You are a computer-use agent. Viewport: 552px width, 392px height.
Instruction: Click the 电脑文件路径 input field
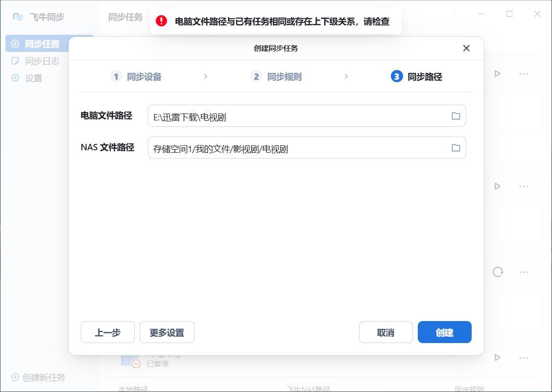[x=307, y=116]
